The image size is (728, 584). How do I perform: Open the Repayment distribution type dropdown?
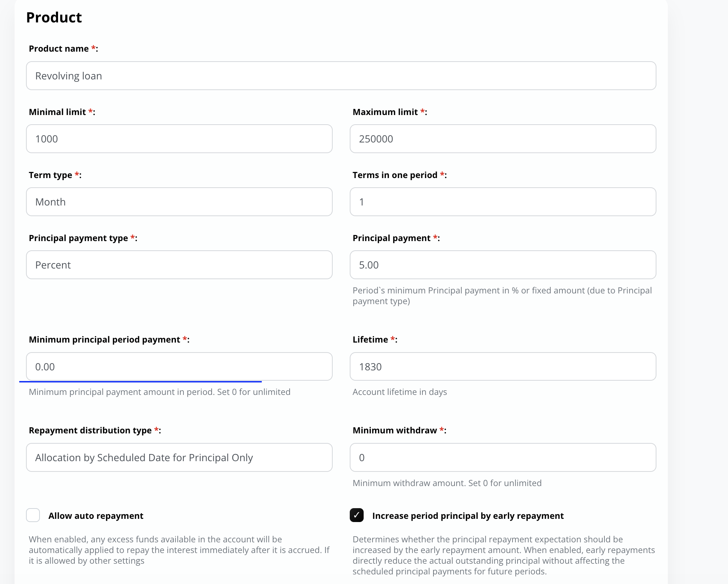point(179,458)
